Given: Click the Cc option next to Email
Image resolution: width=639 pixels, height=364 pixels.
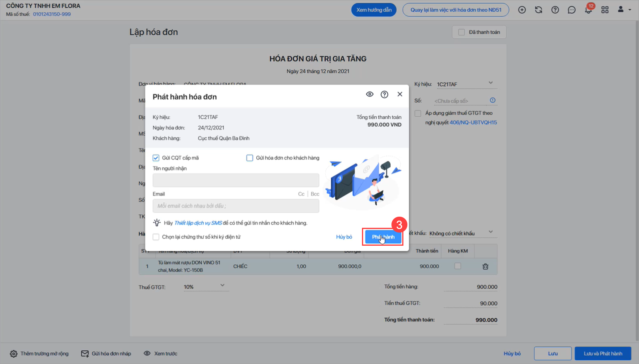Looking at the screenshot, I should point(301,194).
